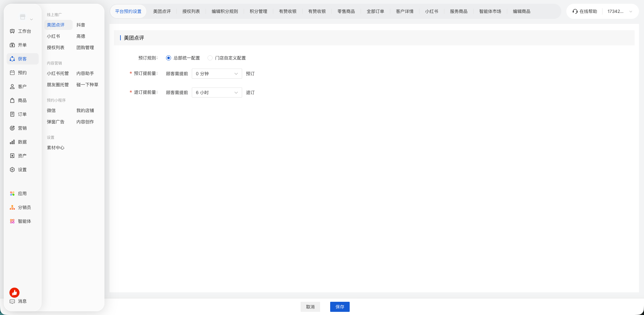Click the 取消 cancel button
This screenshot has width=644, height=315.
(310, 307)
